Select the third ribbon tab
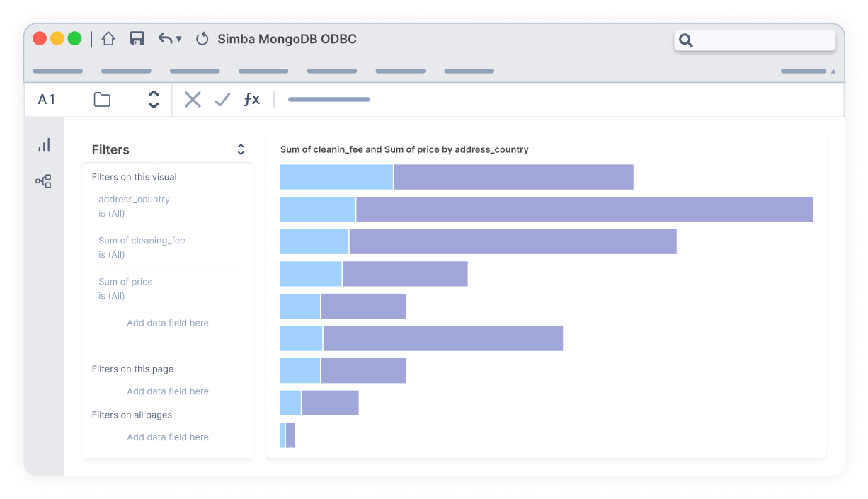 195,71
